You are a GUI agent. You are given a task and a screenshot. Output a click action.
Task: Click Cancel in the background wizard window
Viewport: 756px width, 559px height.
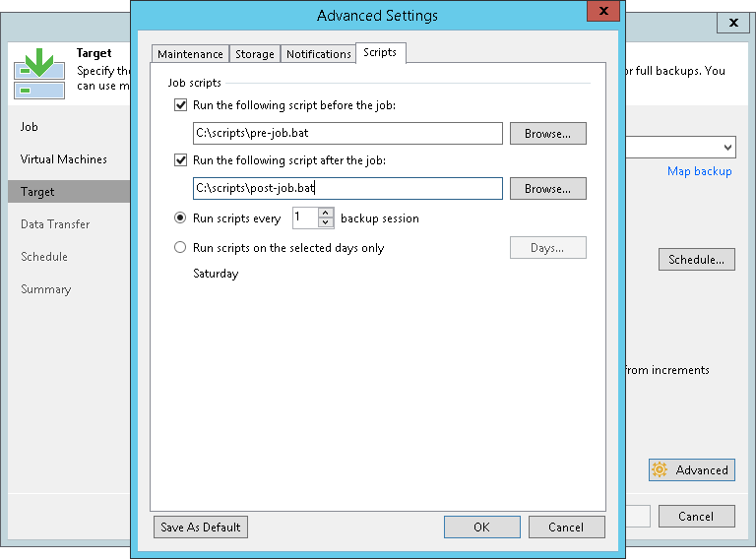(697, 516)
